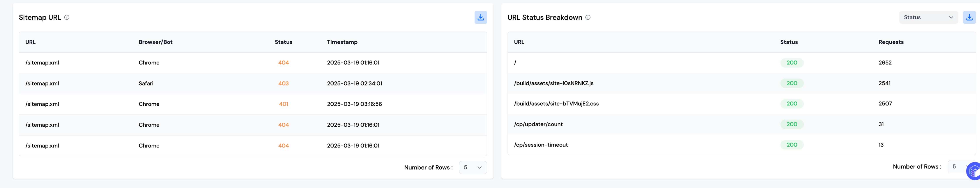Click /cp/updater/count URL
Image resolution: width=980 pixels, height=188 pixels.
(x=538, y=124)
